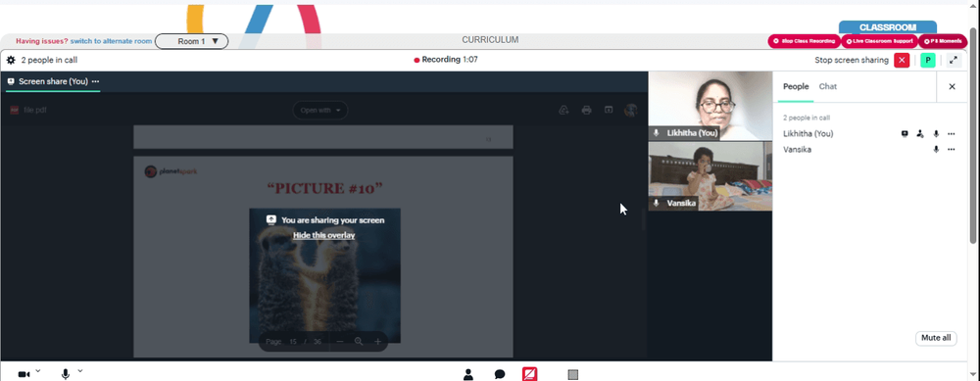Toggle fullscreen with the expand arrows icon
Image resolution: width=980 pixels, height=381 pixels.
point(954,60)
